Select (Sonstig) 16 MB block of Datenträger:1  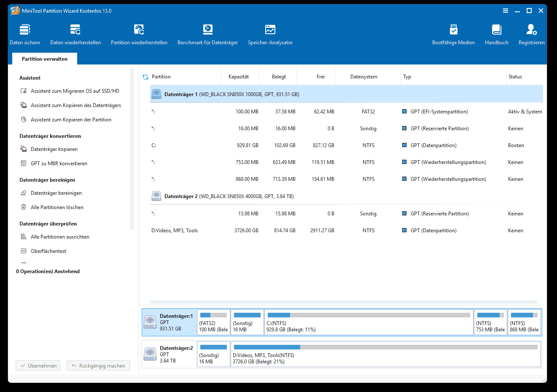coord(247,322)
